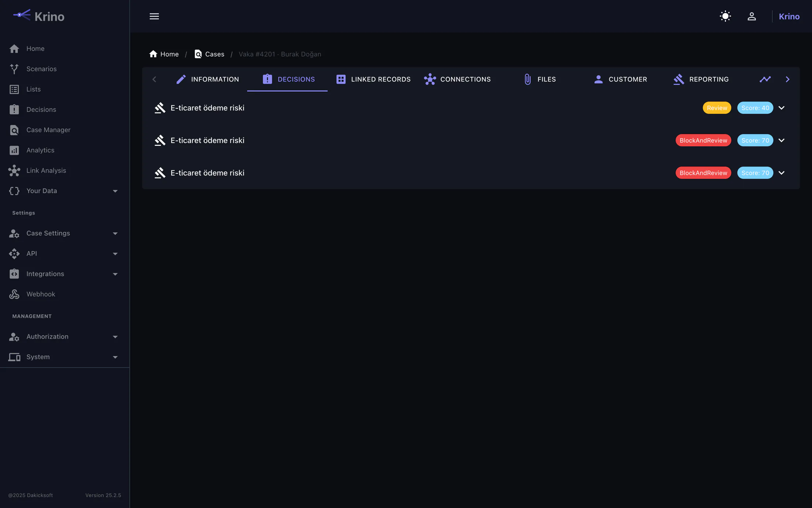Open Link Analysis in the sidebar
Screen dimensions: 812x508
[x=65, y=170]
